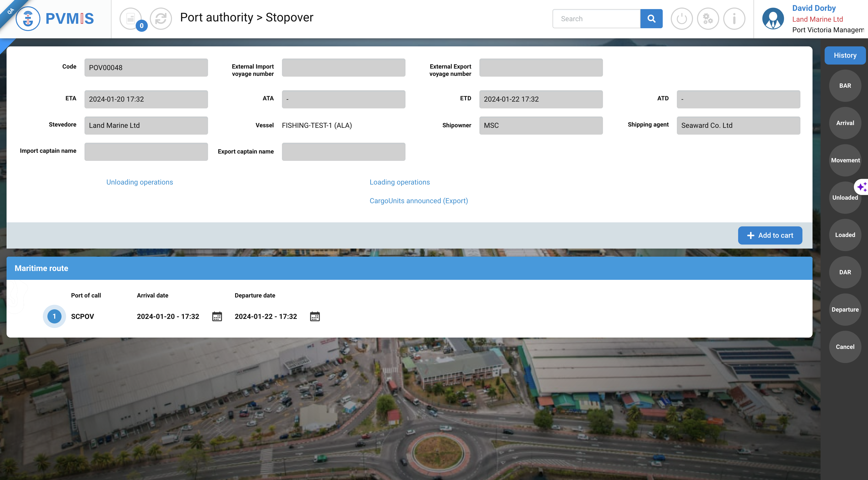Open the document cart icon
This screenshot has height=480, width=868.
coord(131,18)
